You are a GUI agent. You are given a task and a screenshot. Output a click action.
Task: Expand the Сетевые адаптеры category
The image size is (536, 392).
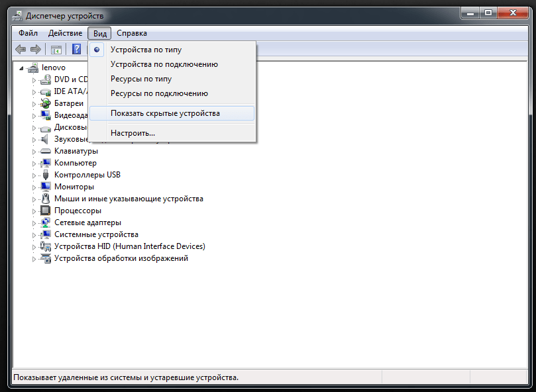[x=34, y=222]
